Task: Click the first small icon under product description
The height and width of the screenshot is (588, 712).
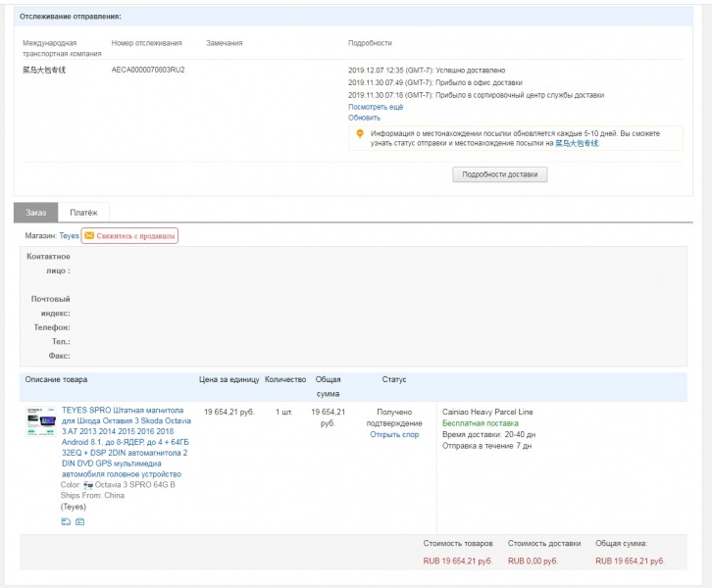Action: (66, 521)
